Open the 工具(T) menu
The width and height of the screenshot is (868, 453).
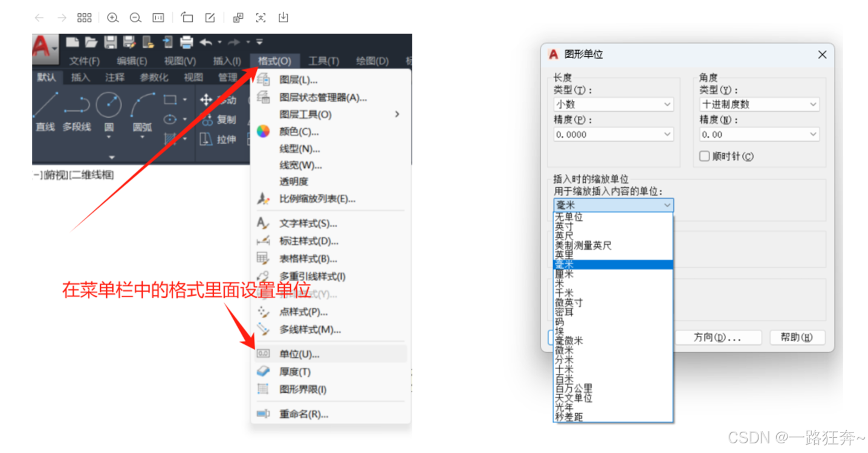pos(324,61)
